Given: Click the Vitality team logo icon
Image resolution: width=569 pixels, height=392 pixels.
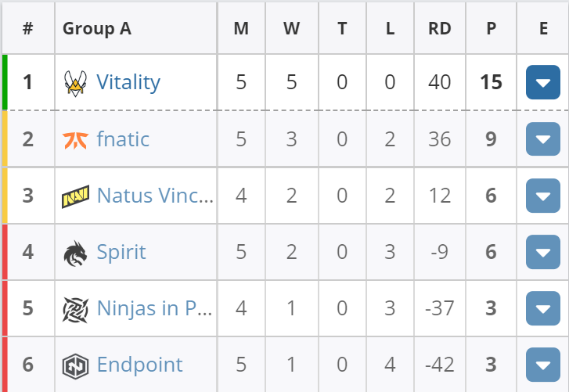Looking at the screenshot, I should [x=75, y=82].
